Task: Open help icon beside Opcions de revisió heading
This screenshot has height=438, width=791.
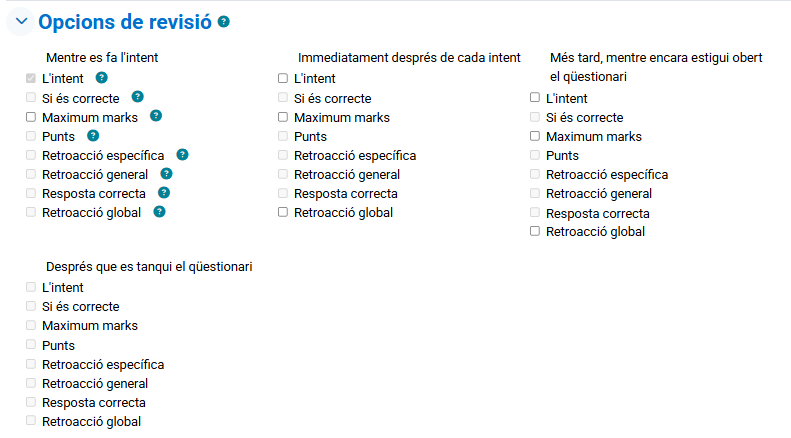Action: tap(224, 21)
